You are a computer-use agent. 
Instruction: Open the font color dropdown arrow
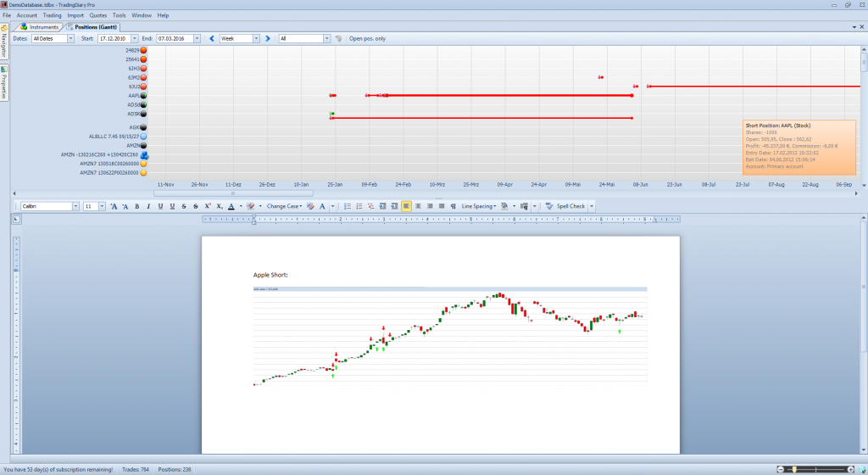click(240, 206)
